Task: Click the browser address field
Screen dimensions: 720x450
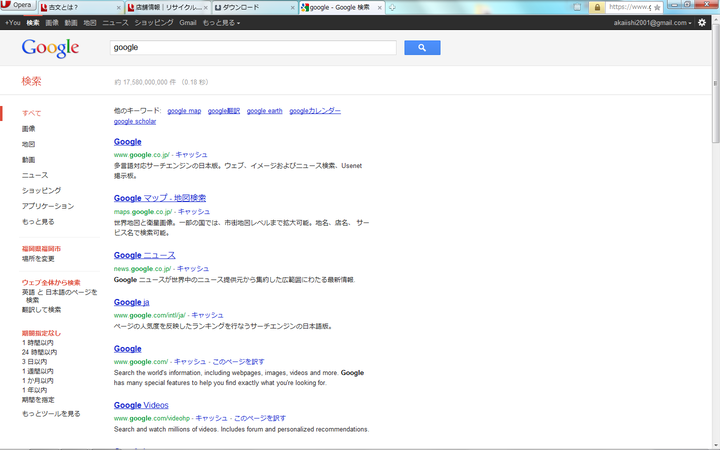Action: click(629, 7)
